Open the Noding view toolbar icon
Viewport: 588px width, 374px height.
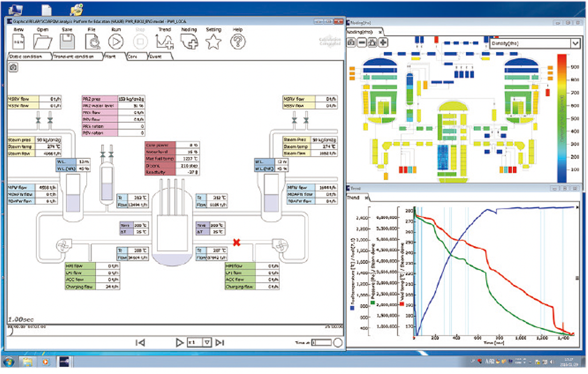(188, 41)
